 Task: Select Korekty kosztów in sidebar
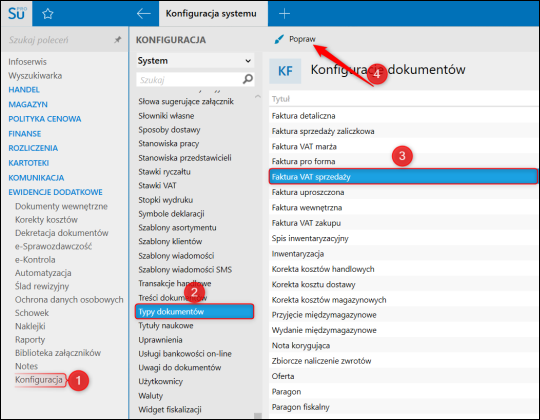click(x=46, y=220)
